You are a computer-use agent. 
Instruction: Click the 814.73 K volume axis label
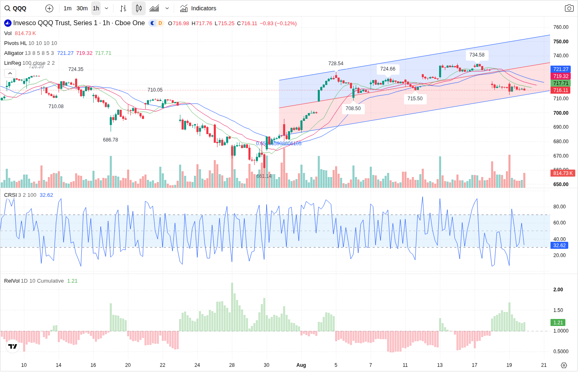[x=563, y=173]
